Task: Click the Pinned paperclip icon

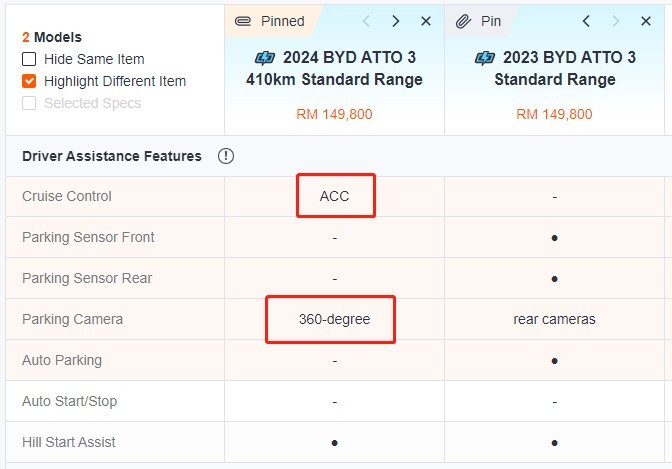Action: point(243,21)
